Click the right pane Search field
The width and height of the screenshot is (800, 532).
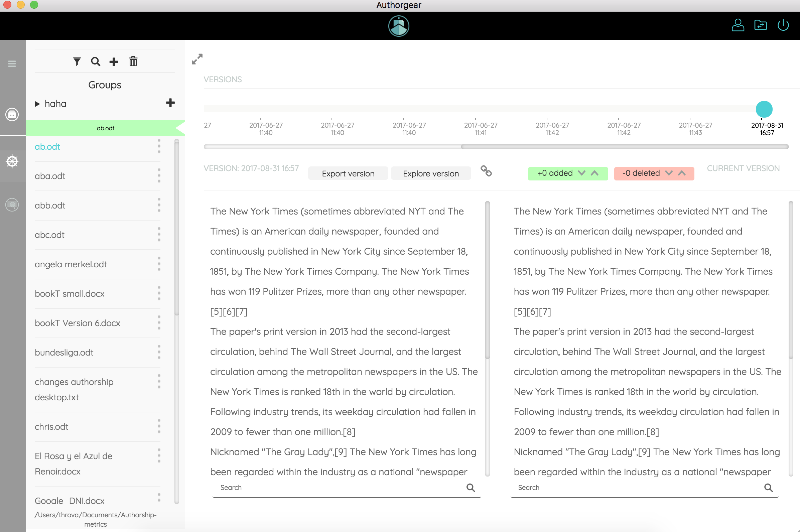(644, 488)
